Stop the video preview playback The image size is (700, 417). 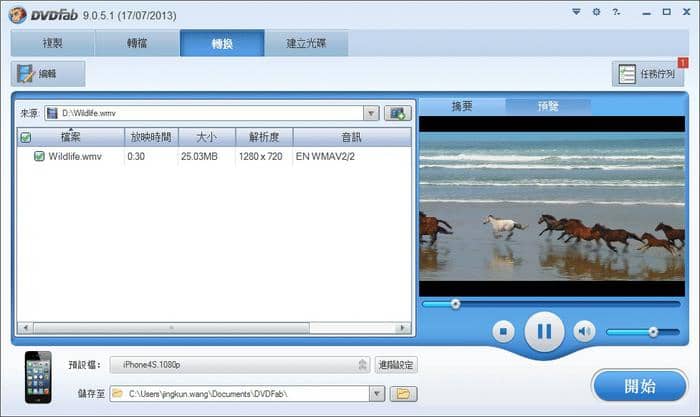click(x=505, y=331)
